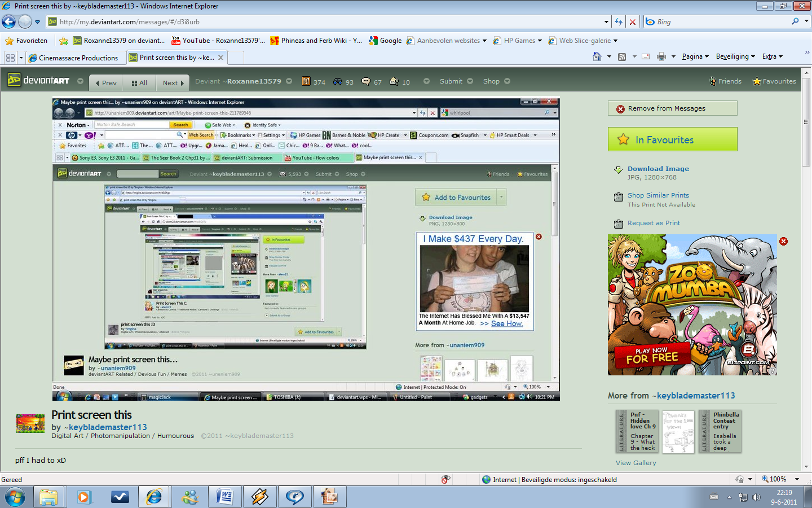Open the Friends menu link
The height and width of the screenshot is (508, 812).
[x=725, y=81]
